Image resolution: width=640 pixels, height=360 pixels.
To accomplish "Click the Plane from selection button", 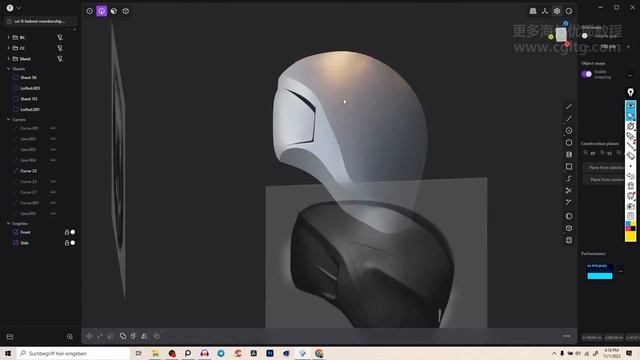I will click(x=604, y=167).
